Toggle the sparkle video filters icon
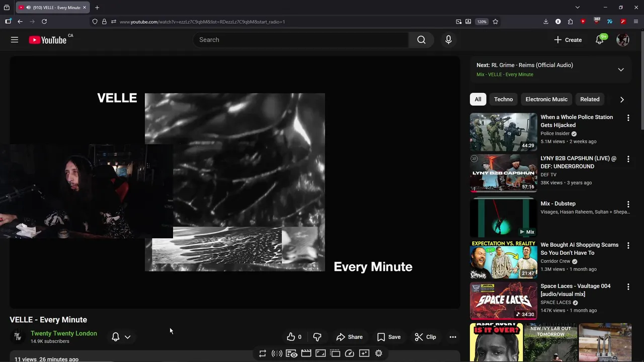644x362 pixels. click(x=364, y=353)
